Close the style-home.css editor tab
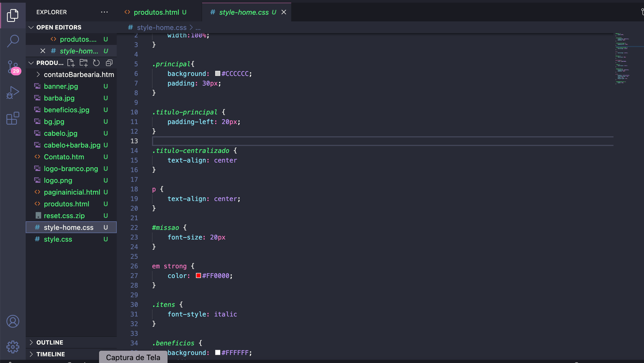The width and height of the screenshot is (644, 363). (284, 12)
